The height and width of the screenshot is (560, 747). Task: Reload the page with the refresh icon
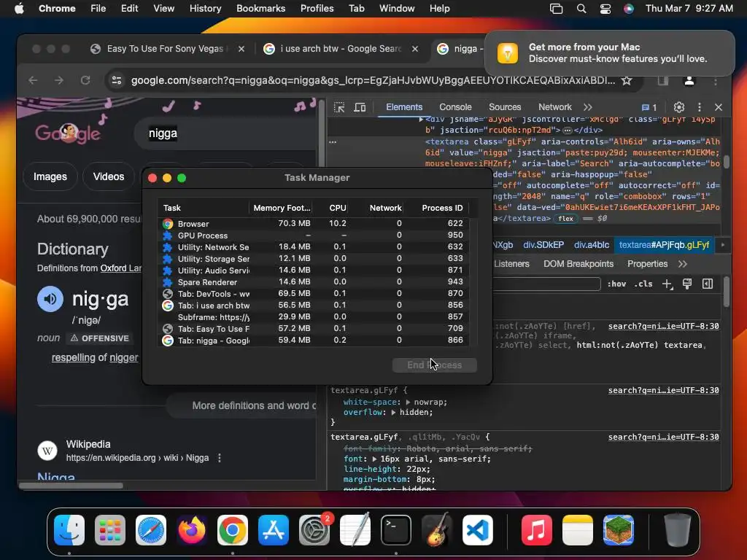pyautogui.click(x=85, y=80)
